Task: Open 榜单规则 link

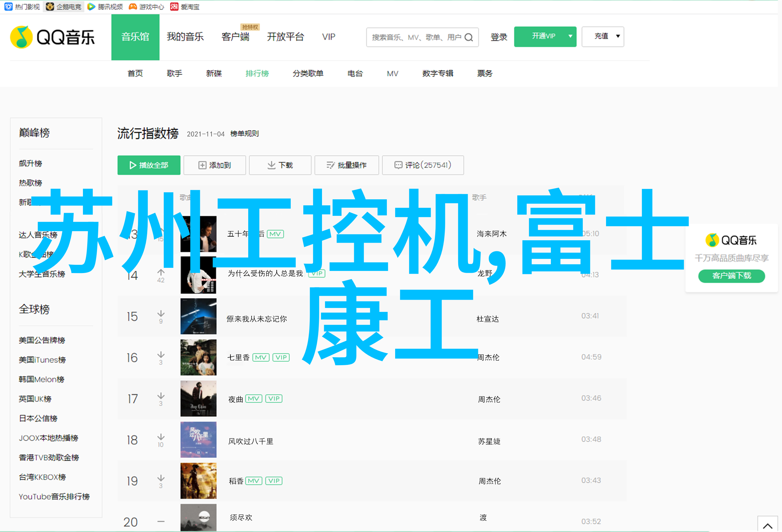Action: pos(245,133)
